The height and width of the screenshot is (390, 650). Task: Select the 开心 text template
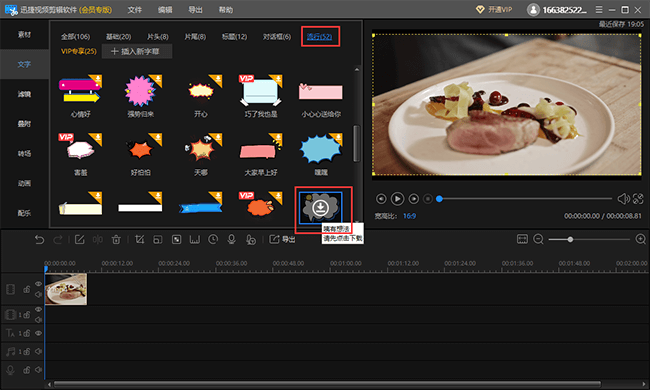pyautogui.click(x=201, y=96)
